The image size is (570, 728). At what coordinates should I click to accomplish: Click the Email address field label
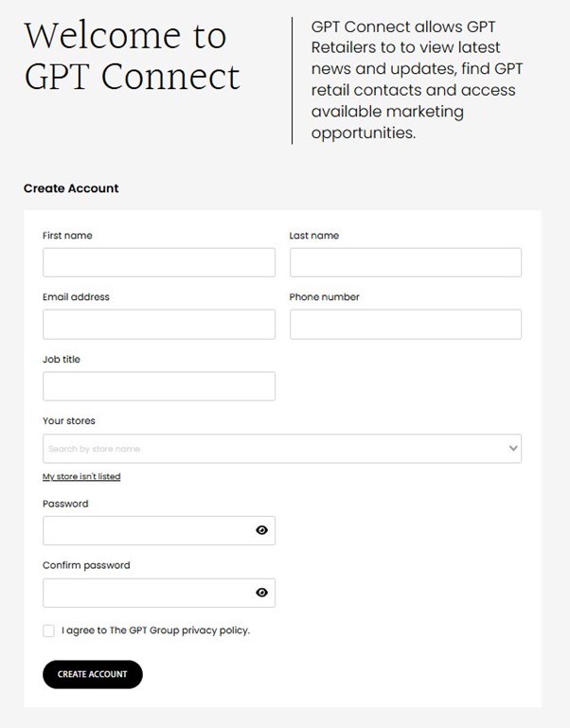pyautogui.click(x=76, y=297)
